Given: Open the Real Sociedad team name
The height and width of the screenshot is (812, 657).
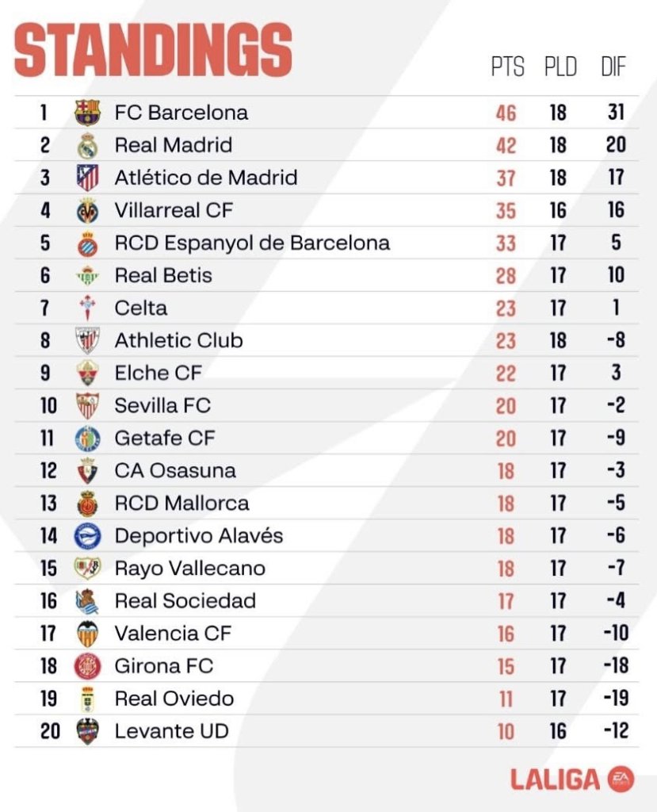Looking at the screenshot, I should 185,601.
